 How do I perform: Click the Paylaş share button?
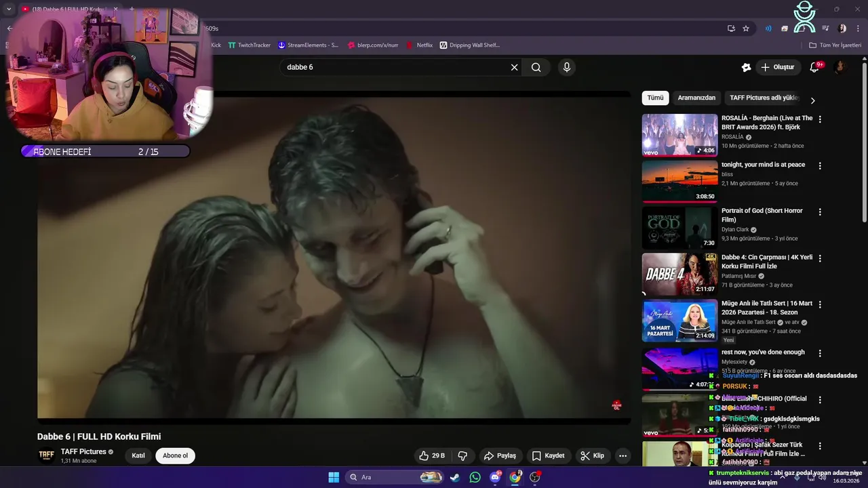pyautogui.click(x=500, y=455)
